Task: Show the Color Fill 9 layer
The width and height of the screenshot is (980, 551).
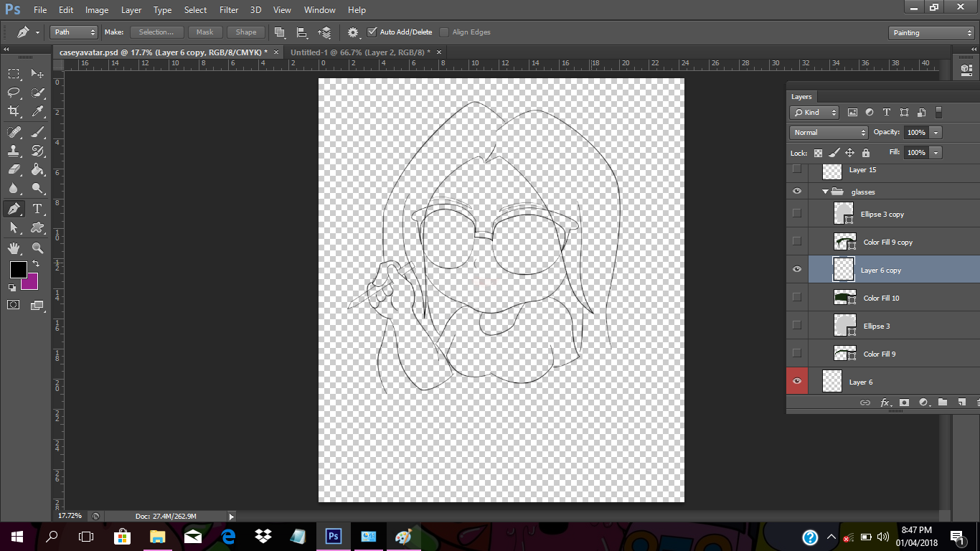Action: pyautogui.click(x=796, y=353)
